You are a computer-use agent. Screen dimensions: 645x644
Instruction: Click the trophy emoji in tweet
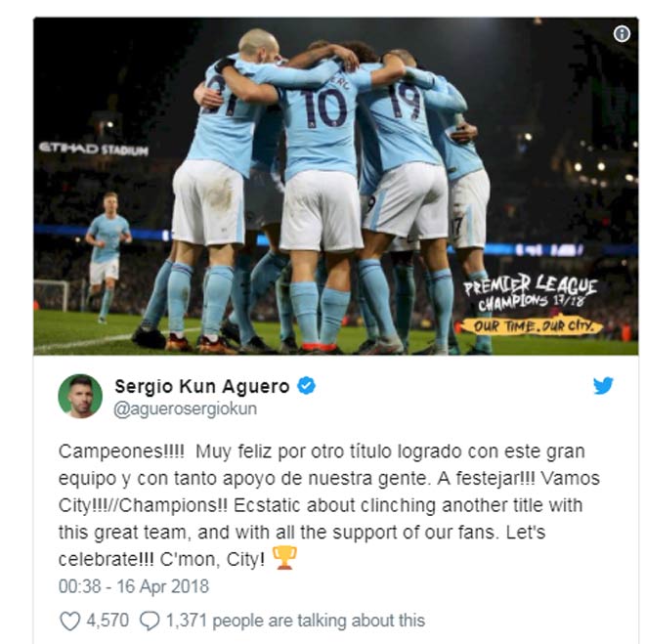(x=284, y=558)
